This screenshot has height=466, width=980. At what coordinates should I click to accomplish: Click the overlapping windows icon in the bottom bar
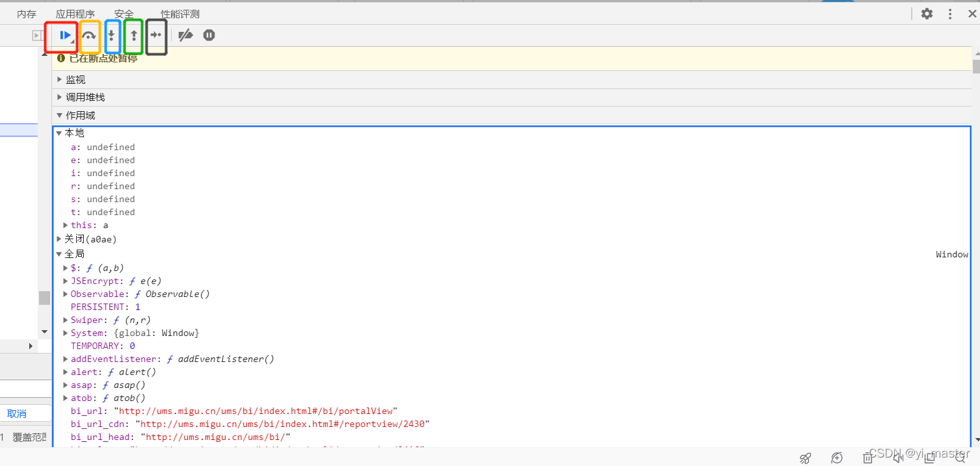[929, 458]
